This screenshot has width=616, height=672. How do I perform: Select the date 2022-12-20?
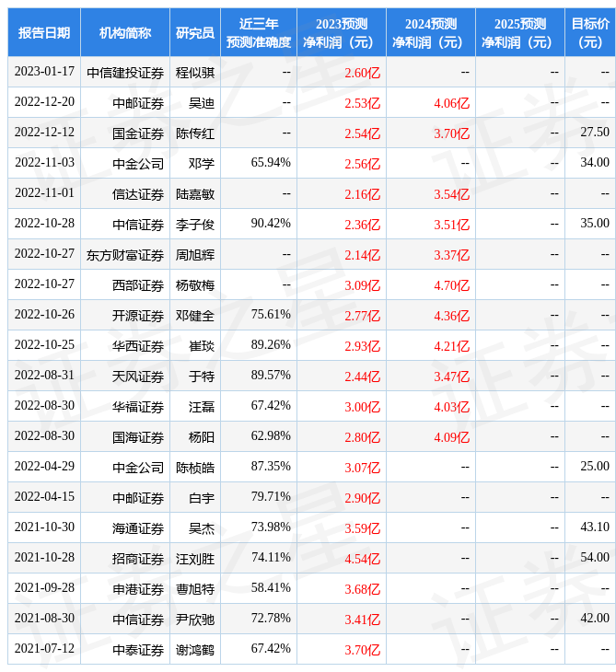coord(44,102)
